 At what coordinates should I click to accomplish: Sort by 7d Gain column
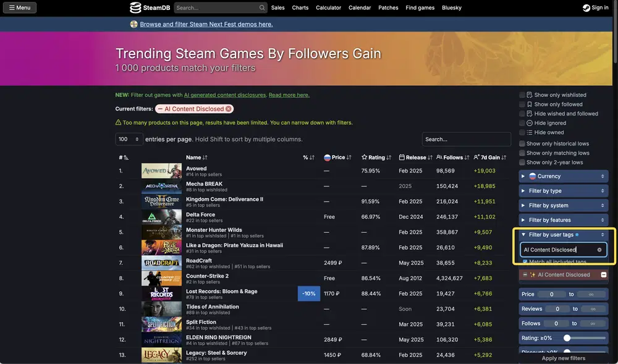(490, 158)
